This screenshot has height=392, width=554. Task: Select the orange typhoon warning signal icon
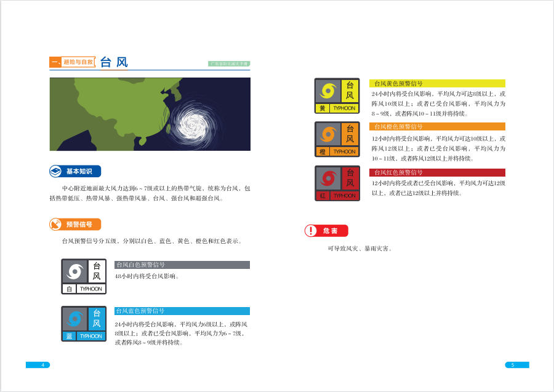(x=337, y=139)
